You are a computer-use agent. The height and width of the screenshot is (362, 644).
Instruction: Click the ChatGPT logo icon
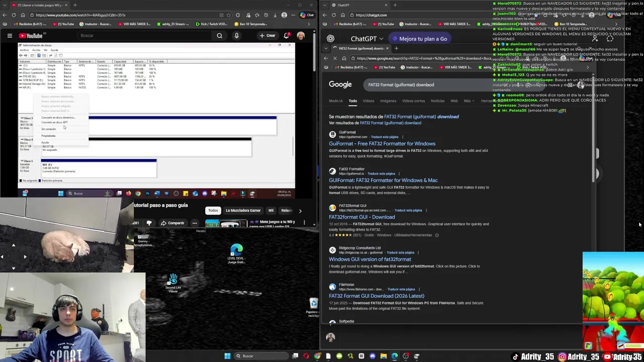click(x=331, y=39)
